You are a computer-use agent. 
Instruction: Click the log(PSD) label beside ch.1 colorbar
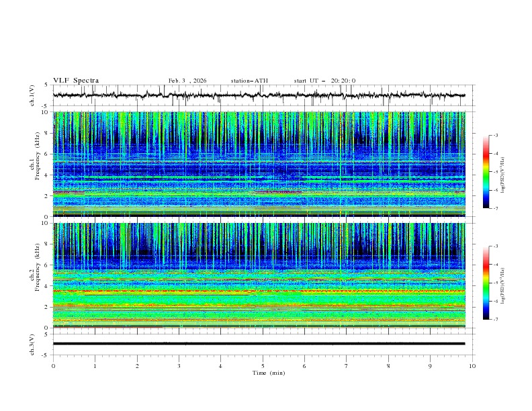(503, 175)
